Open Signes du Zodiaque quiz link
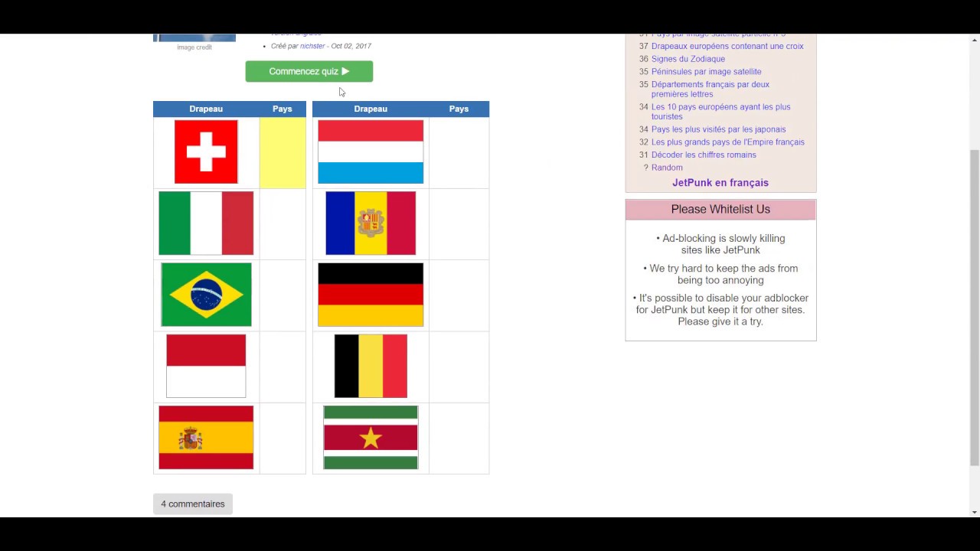Screen dimensions: 980x551 point(688,59)
